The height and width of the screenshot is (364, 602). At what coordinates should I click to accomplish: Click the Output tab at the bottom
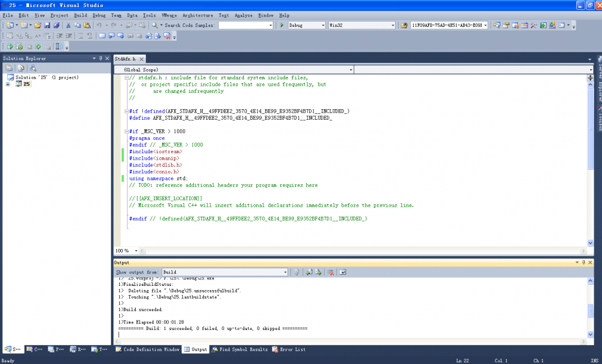click(x=195, y=349)
